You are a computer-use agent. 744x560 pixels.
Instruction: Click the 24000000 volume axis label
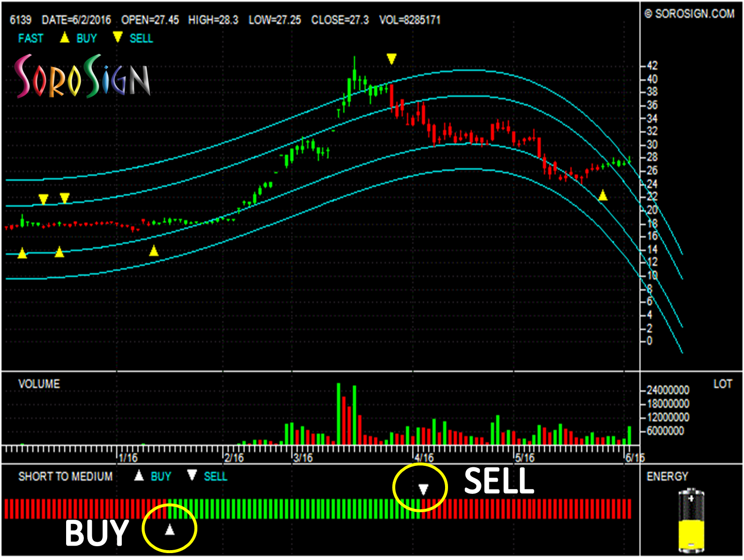pyautogui.click(x=668, y=390)
